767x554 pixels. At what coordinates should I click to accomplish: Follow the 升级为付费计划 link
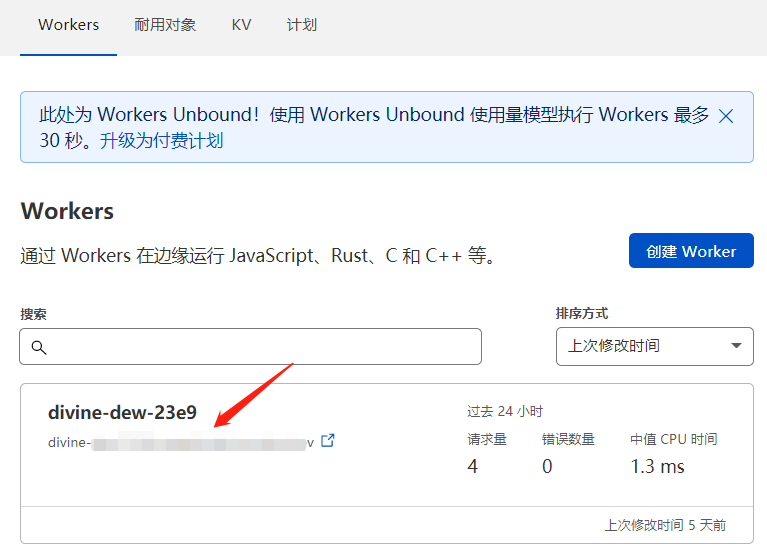tap(161, 141)
